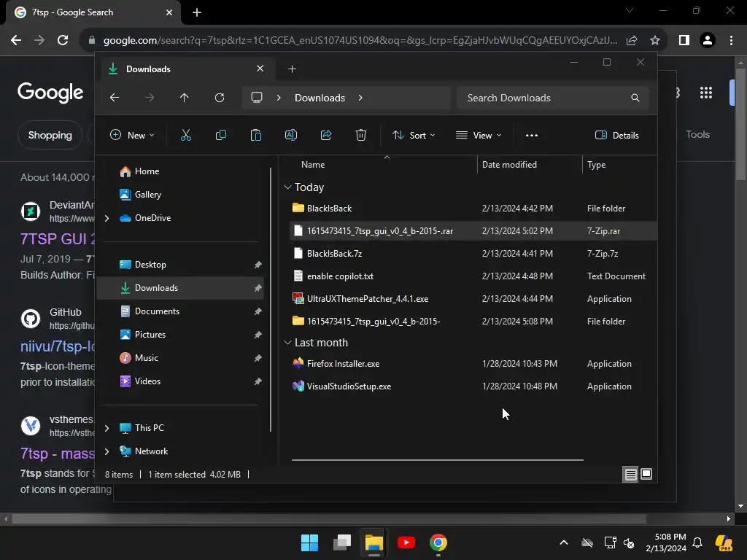Click the Copy icon in Explorer toolbar
This screenshot has height=560, width=747.
[221, 135]
